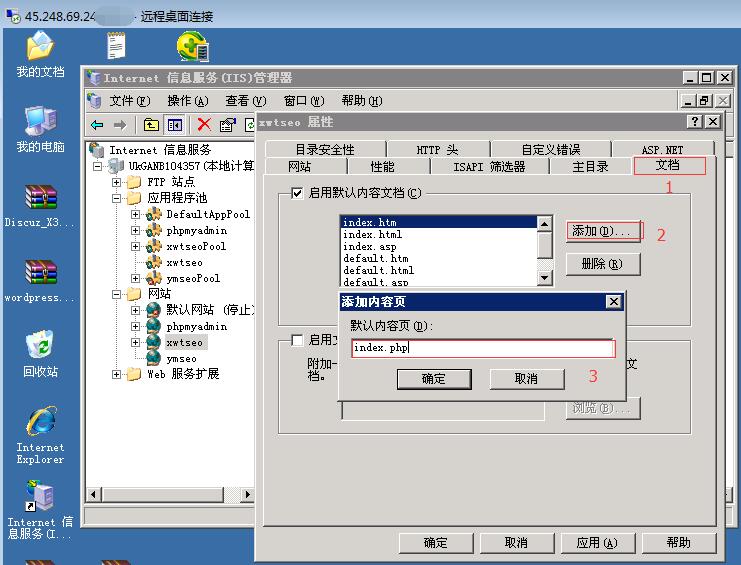
Task: Open the 文件(F) menu
Action: click(x=129, y=101)
